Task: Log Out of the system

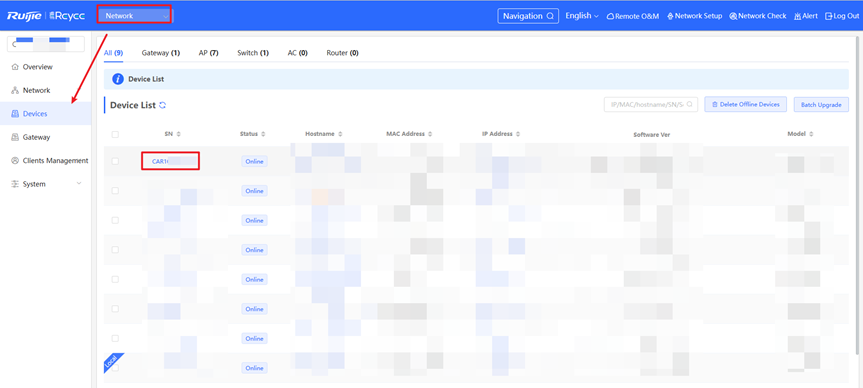Action: (842, 16)
